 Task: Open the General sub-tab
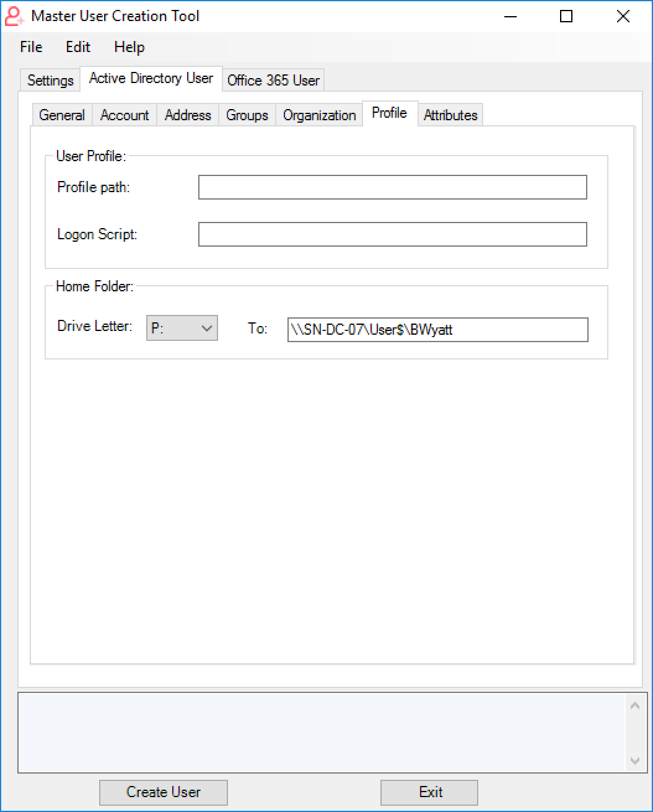pyautogui.click(x=62, y=115)
